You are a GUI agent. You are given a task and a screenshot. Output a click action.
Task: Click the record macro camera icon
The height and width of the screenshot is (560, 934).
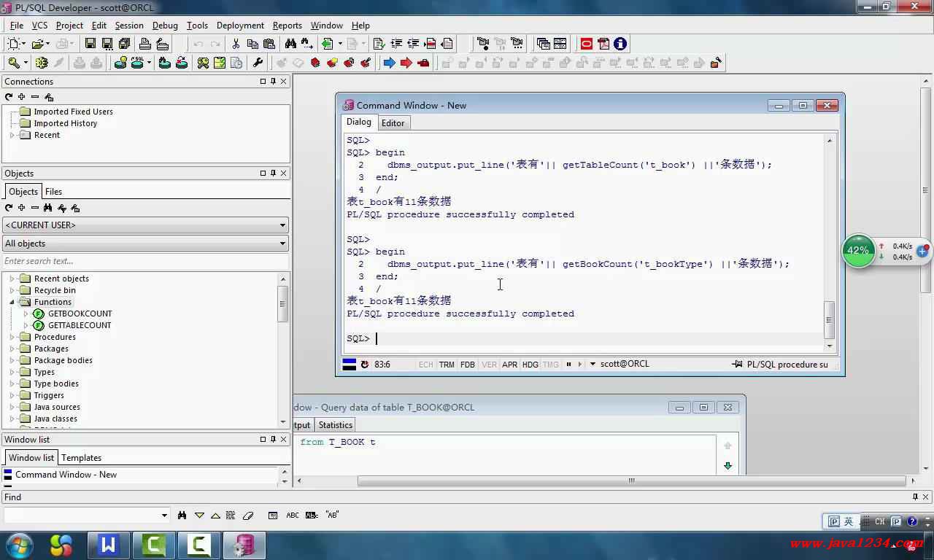coord(483,44)
